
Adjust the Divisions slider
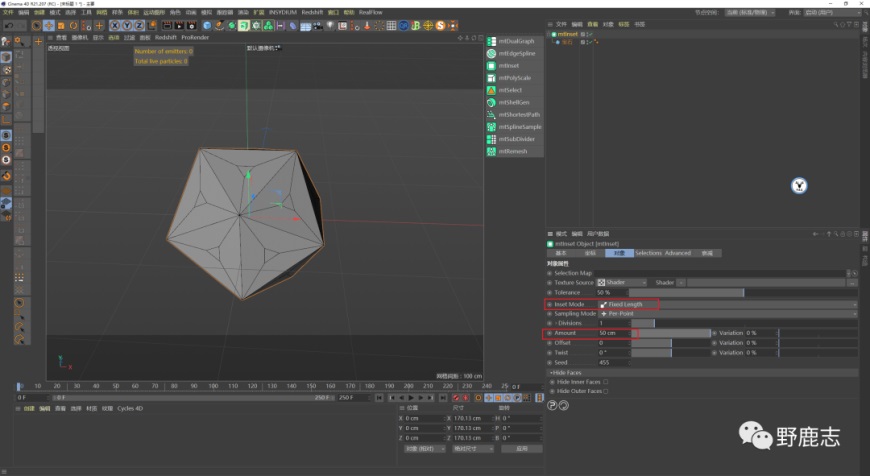coord(744,323)
